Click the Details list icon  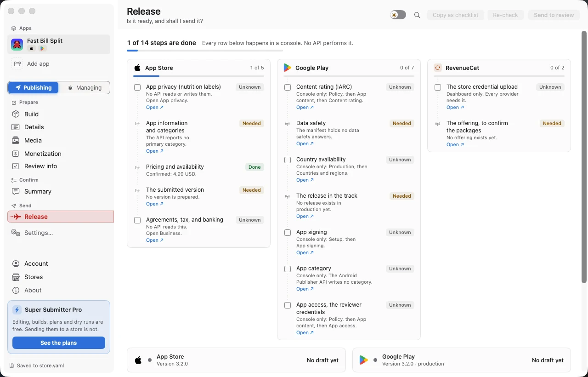pyautogui.click(x=16, y=127)
